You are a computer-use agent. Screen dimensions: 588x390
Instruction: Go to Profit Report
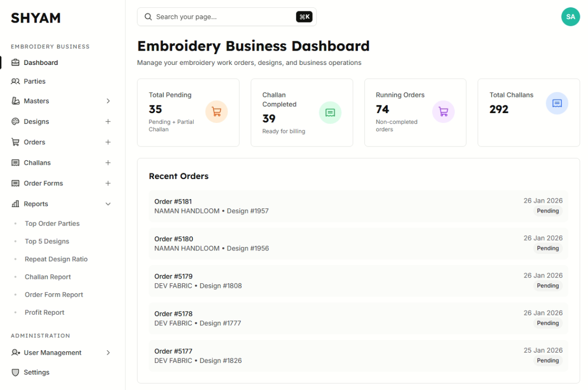pos(45,312)
